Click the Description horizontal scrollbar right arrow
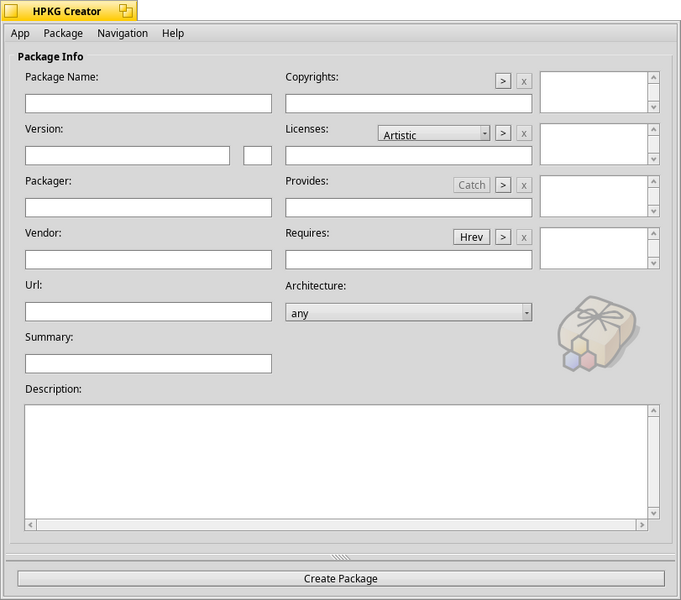Image resolution: width=681 pixels, height=600 pixels. 641,525
